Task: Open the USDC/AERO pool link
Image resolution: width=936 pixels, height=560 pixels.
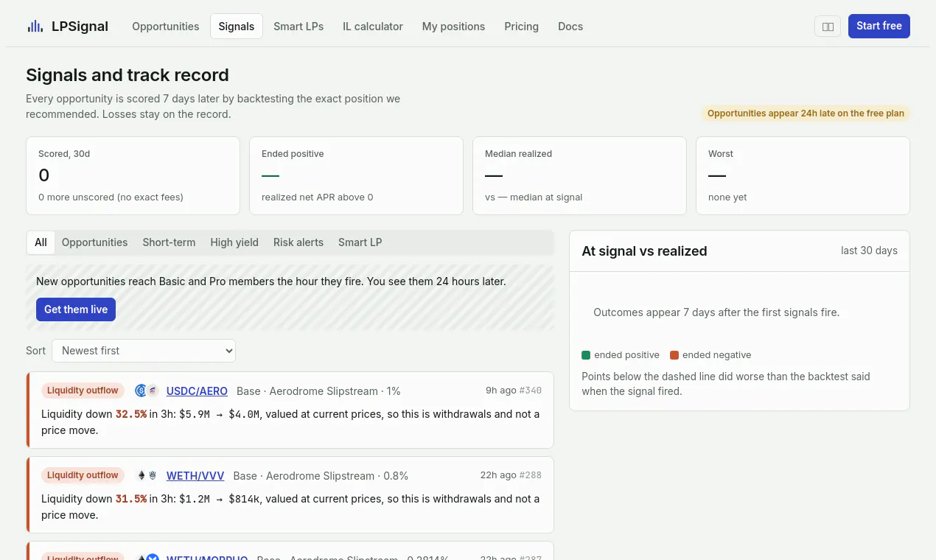Action: pyautogui.click(x=197, y=391)
